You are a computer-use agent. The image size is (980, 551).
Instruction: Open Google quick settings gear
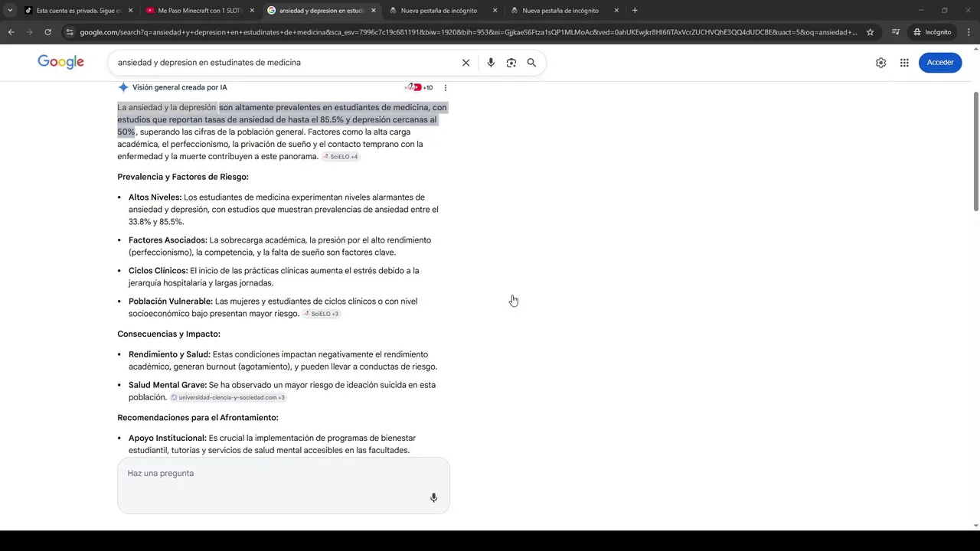[880, 63]
